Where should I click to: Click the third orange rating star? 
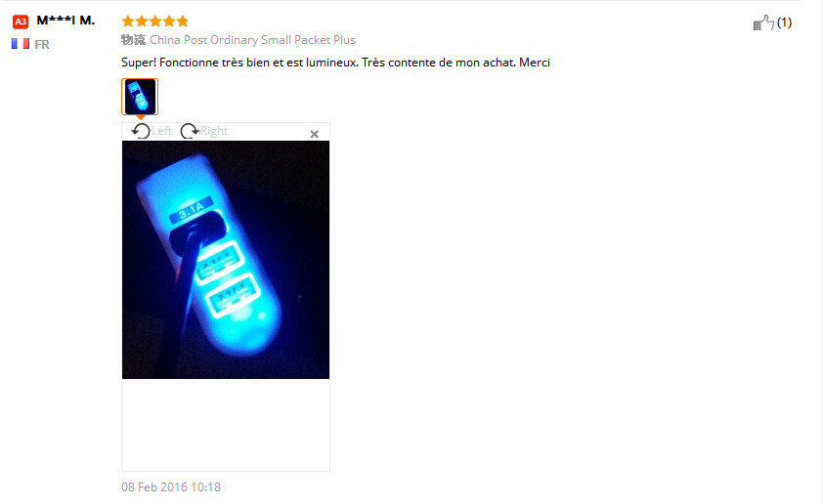(x=154, y=21)
